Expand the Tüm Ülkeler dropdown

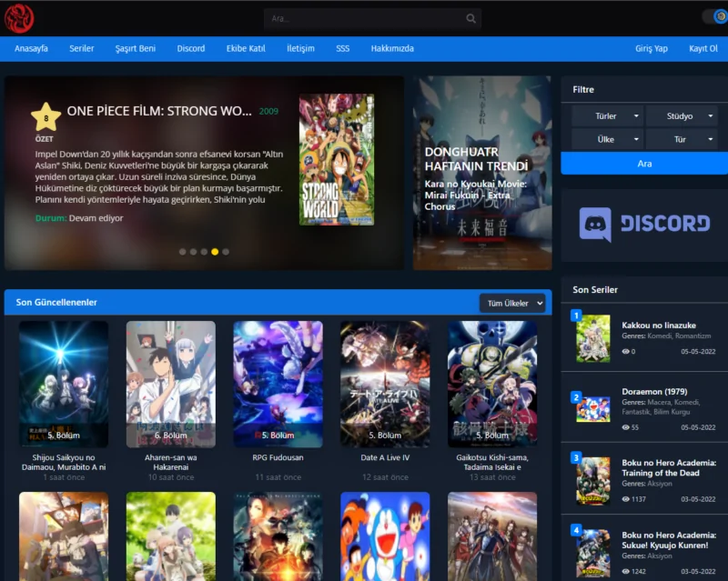(512, 303)
